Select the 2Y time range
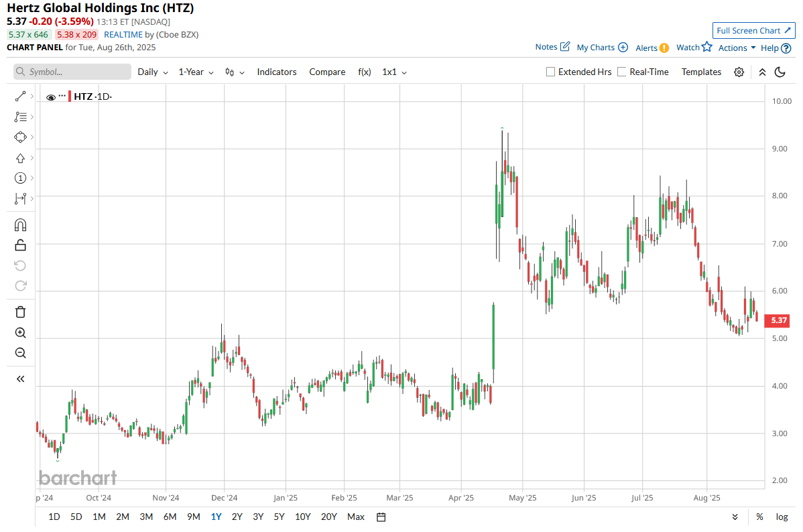The height and width of the screenshot is (532, 803). point(237,517)
